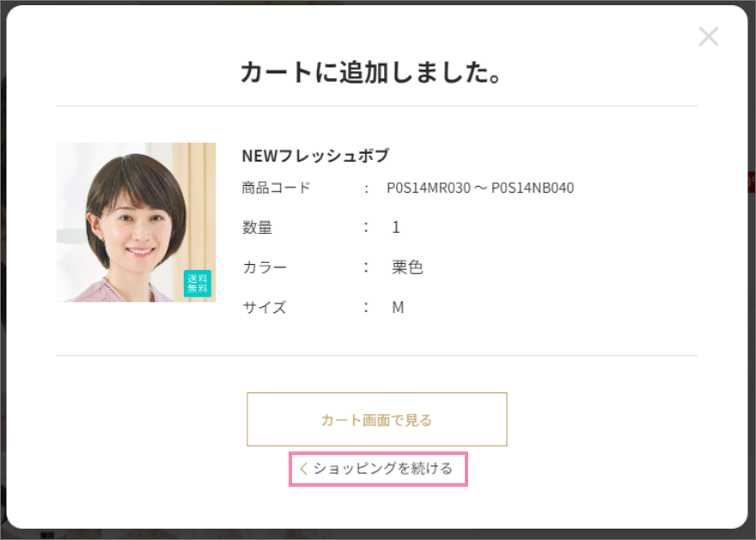
Task: Click the 送料無料 (free shipping) badge
Action: click(x=197, y=283)
